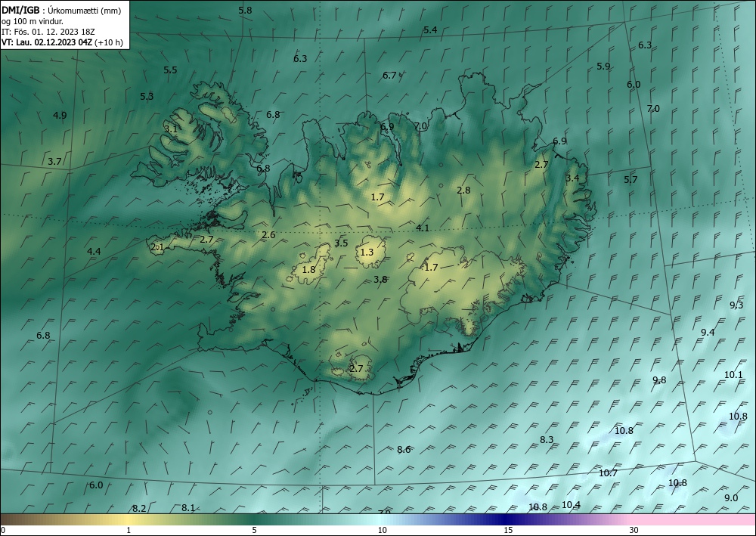The height and width of the screenshot is (536, 756).
Task: Click the value 8.6 on the map
Action: coord(404,450)
